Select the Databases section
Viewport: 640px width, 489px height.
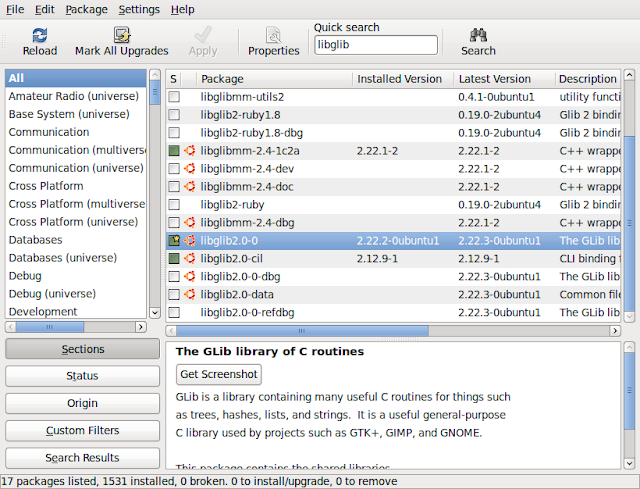click(x=76, y=240)
